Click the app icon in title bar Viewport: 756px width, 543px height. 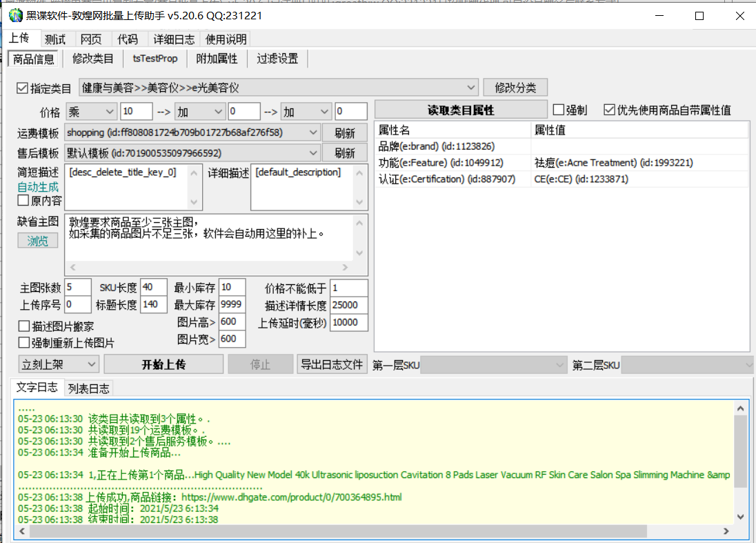point(15,15)
